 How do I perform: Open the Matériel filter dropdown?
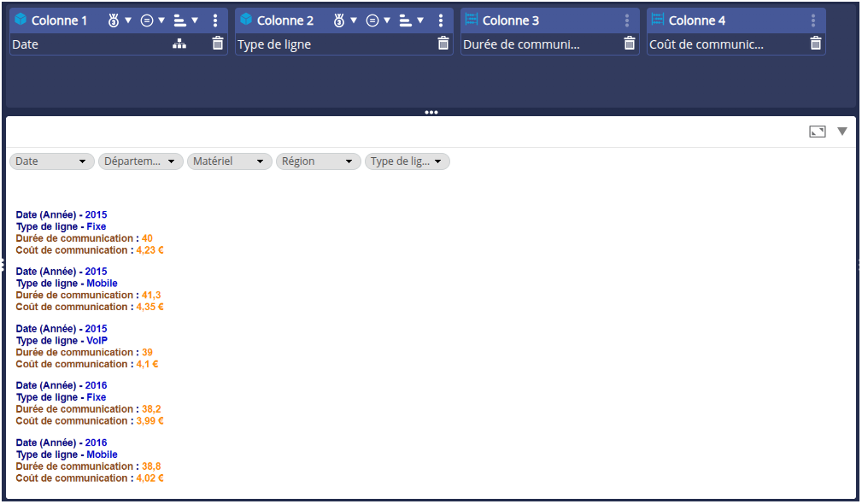point(229,161)
